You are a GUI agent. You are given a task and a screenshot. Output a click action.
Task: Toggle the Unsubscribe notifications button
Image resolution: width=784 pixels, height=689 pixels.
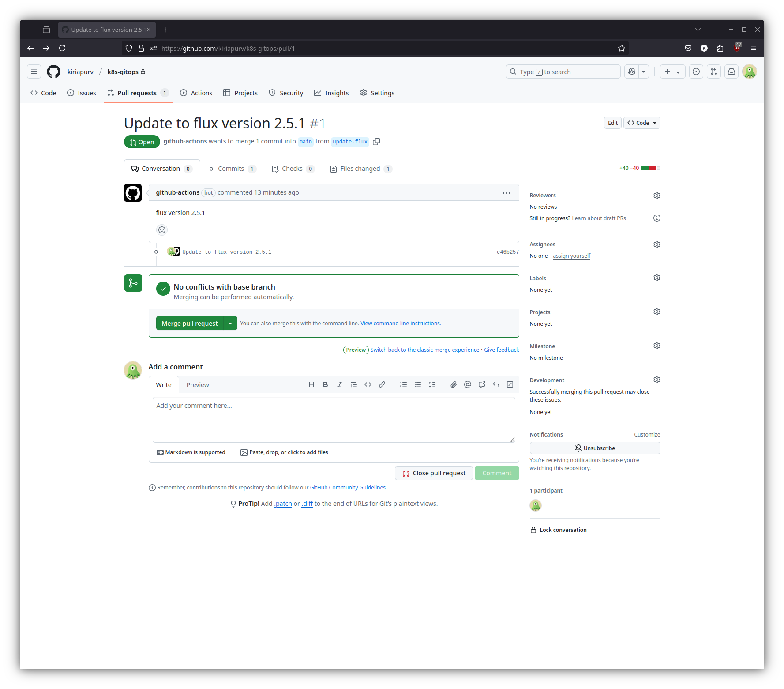pos(594,448)
